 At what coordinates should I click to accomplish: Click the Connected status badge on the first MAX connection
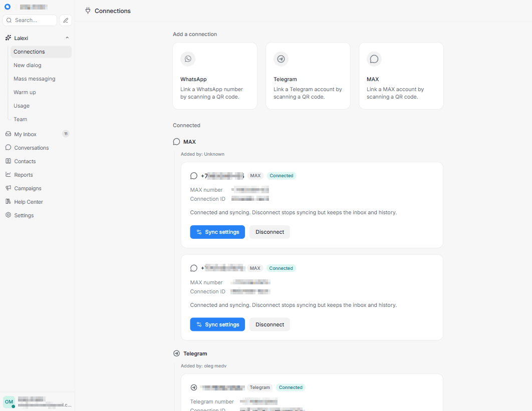tap(281, 176)
